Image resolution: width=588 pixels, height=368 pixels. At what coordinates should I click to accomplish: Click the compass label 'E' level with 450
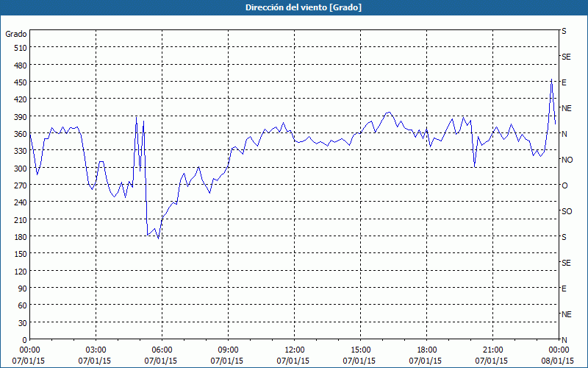564,82
